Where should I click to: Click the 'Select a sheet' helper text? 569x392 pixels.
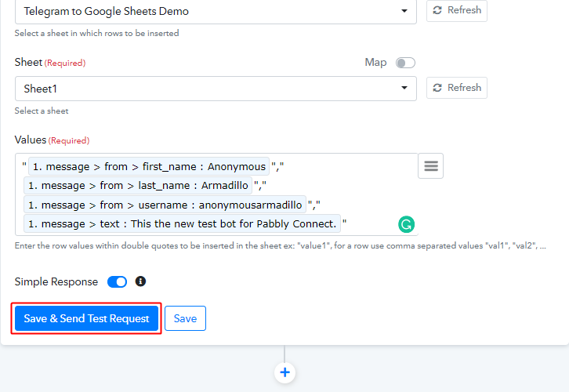(42, 111)
